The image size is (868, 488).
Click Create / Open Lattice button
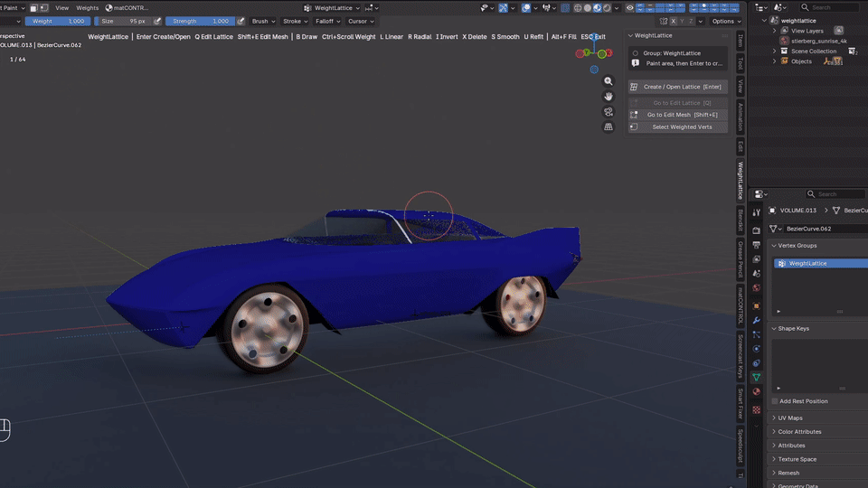coord(677,87)
